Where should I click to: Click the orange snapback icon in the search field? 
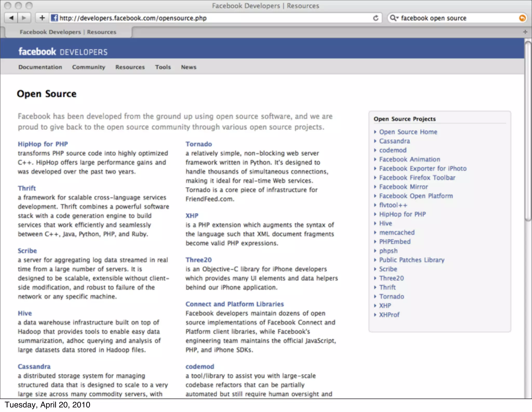[x=522, y=18]
